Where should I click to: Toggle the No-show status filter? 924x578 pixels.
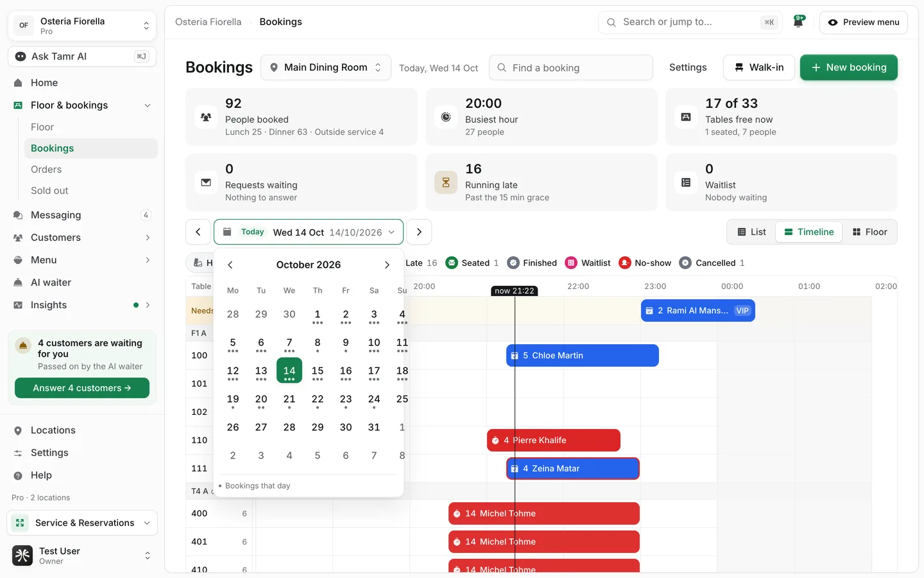645,263
